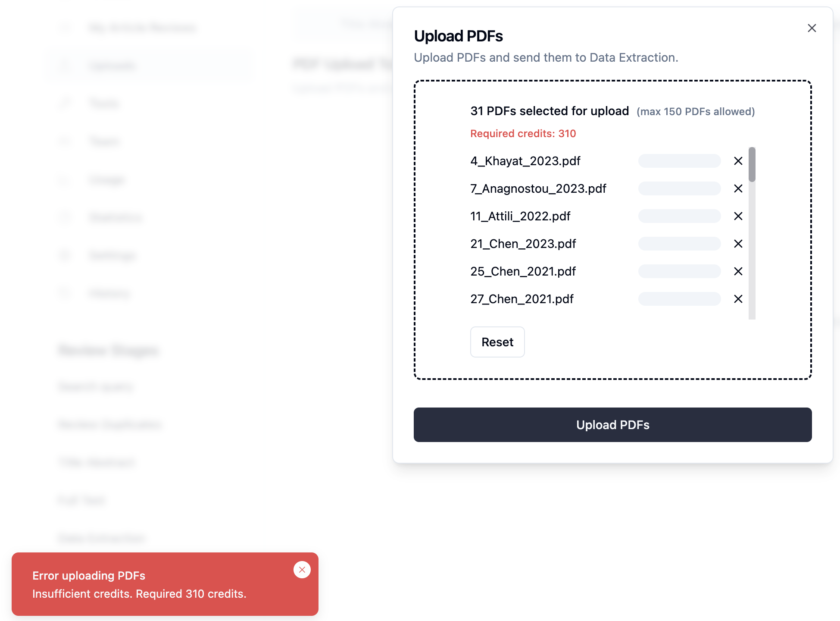Click the insufficient credits error notification
This screenshot has height=621, width=840.
pos(139,594)
